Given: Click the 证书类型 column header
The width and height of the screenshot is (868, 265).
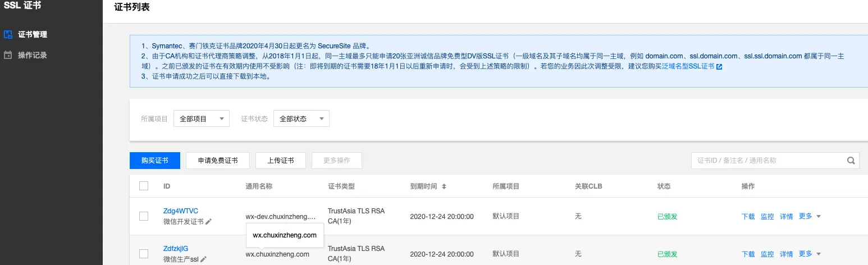Looking at the screenshot, I should click(341, 186).
